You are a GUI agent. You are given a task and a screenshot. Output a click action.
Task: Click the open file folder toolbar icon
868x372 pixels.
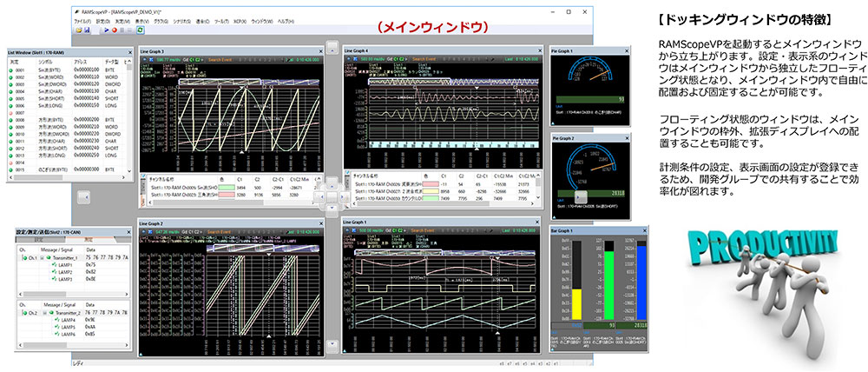[79, 30]
